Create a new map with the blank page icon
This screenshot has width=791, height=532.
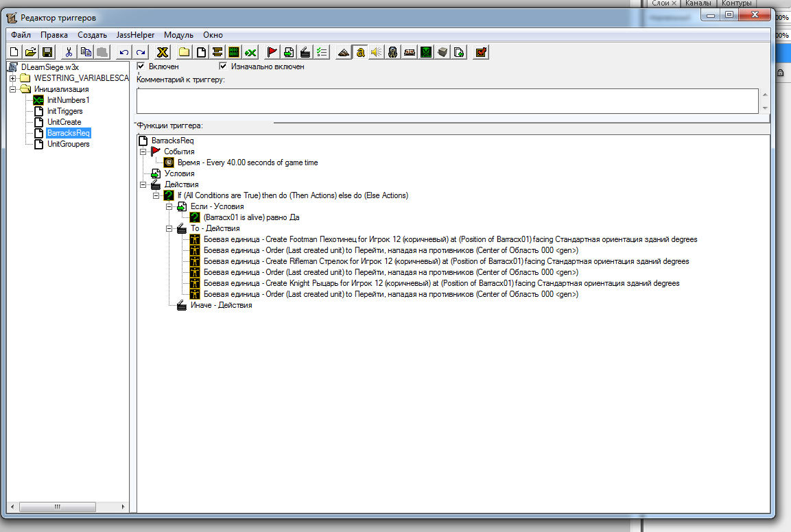coord(14,52)
